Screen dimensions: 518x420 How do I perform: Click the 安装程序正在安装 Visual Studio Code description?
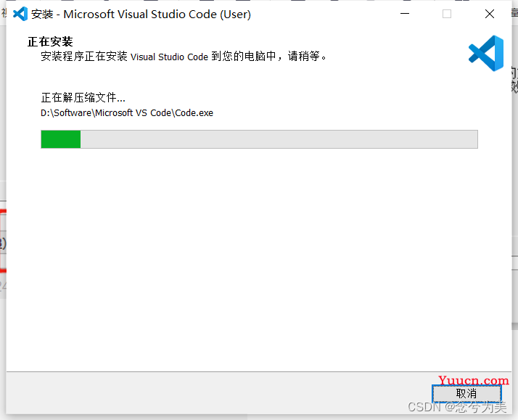click(x=184, y=56)
